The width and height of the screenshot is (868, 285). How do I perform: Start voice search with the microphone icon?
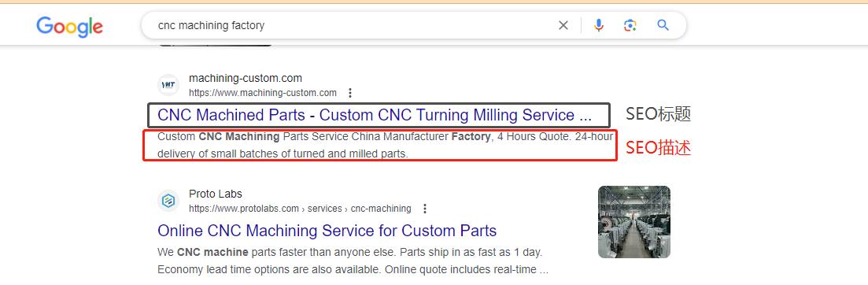pos(598,25)
